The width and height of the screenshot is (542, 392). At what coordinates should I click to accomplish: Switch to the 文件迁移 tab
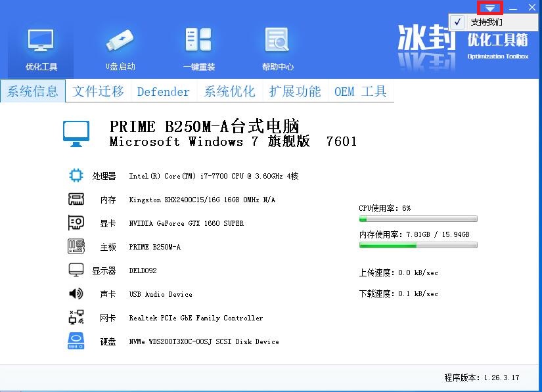[99, 91]
